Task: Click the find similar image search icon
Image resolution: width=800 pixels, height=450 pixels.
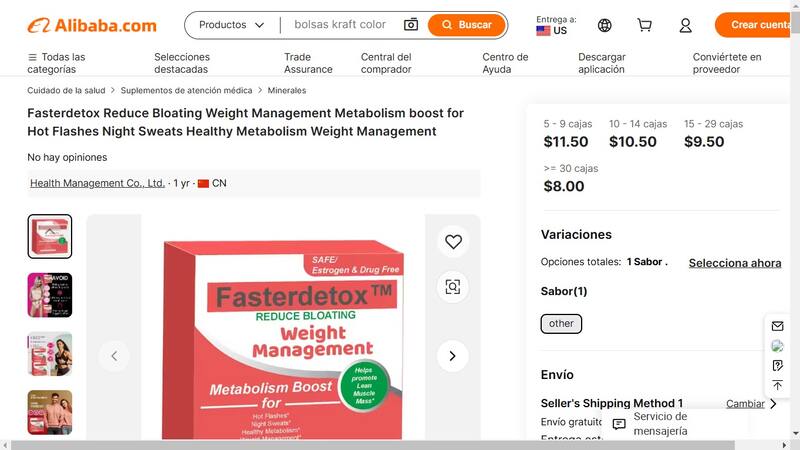Action: [x=453, y=287]
